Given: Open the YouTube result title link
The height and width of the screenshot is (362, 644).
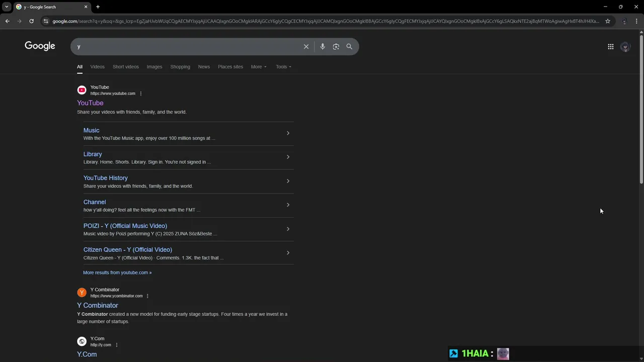Looking at the screenshot, I should [x=90, y=103].
